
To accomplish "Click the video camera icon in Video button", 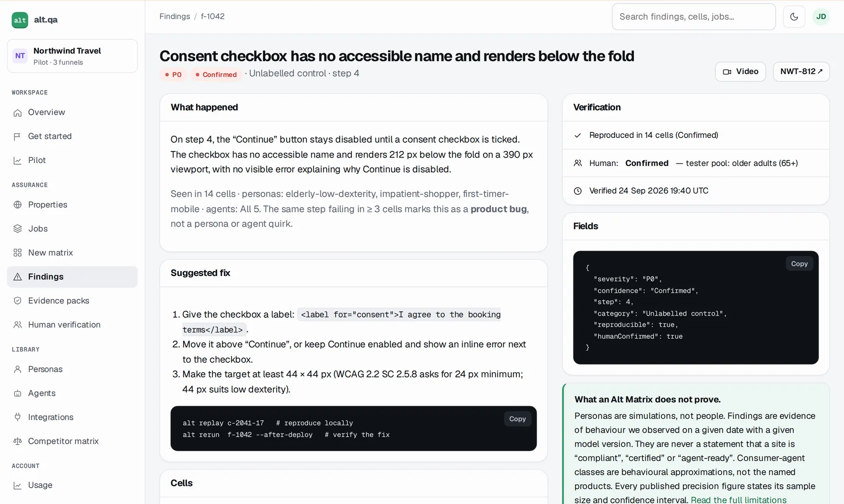I will click(727, 72).
